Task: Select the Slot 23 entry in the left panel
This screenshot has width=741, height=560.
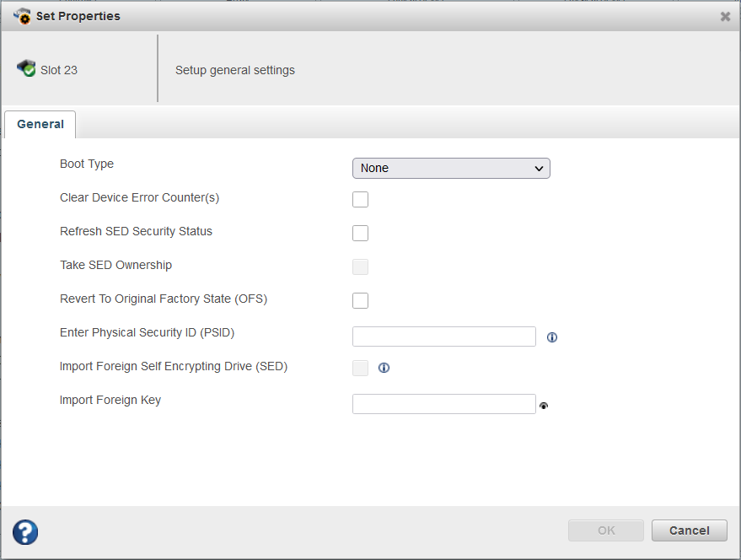Action: coord(56,70)
